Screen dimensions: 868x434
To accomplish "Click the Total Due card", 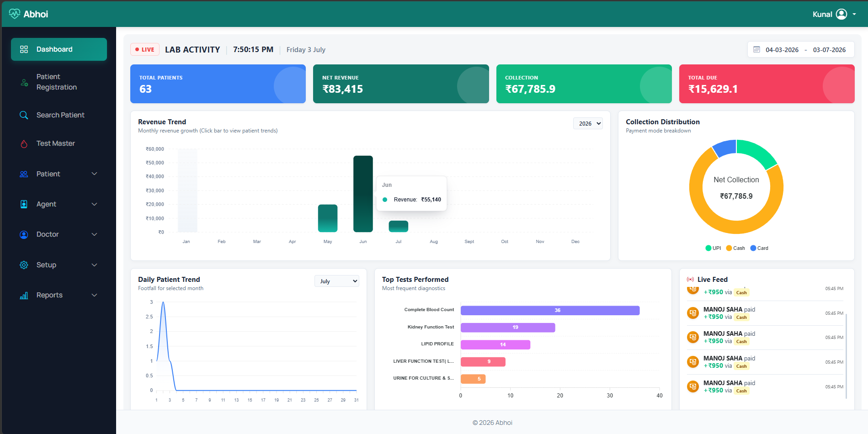I will click(767, 84).
